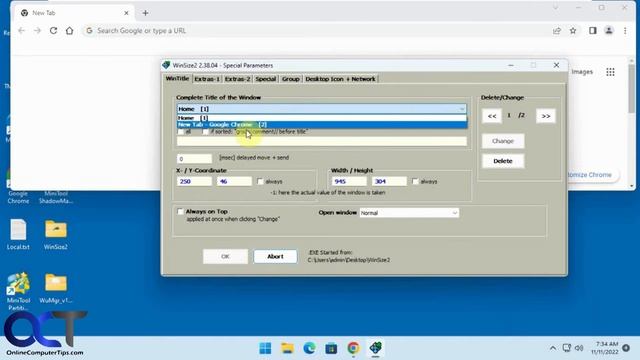The height and width of the screenshot is (360, 640).
Task: Go to previous entry with << button
Action: pyautogui.click(x=492, y=116)
